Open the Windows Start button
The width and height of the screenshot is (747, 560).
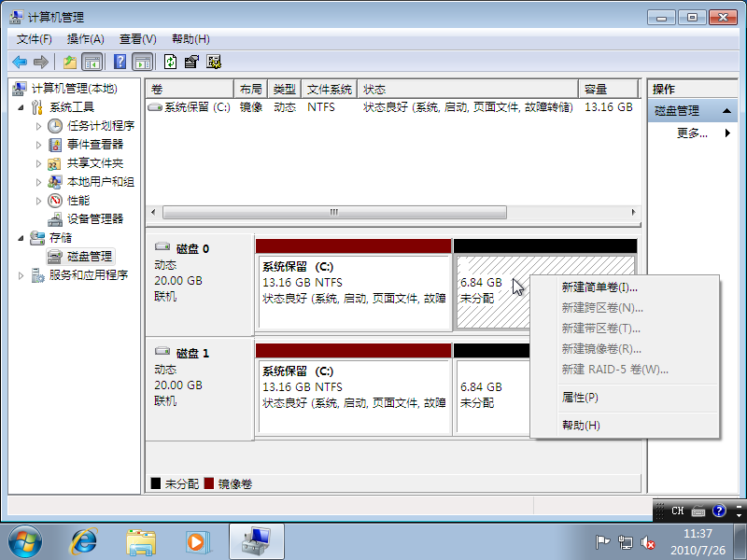point(25,542)
